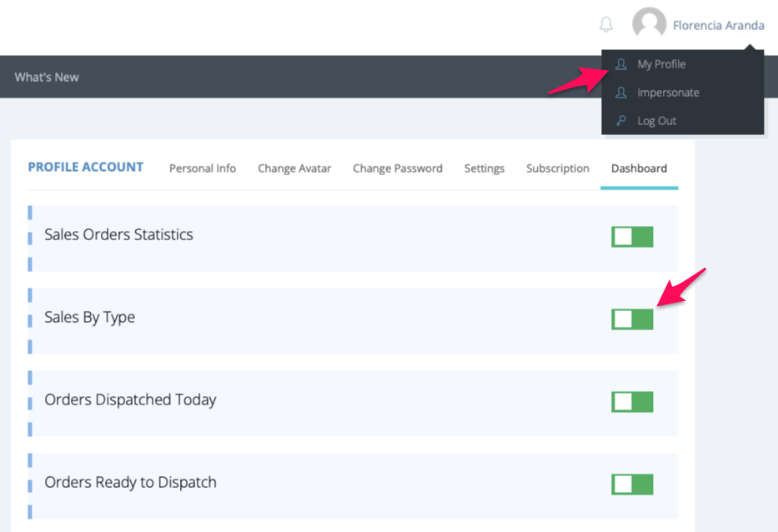778x532 pixels.
Task: Select the Dashboard tab
Action: (x=639, y=168)
